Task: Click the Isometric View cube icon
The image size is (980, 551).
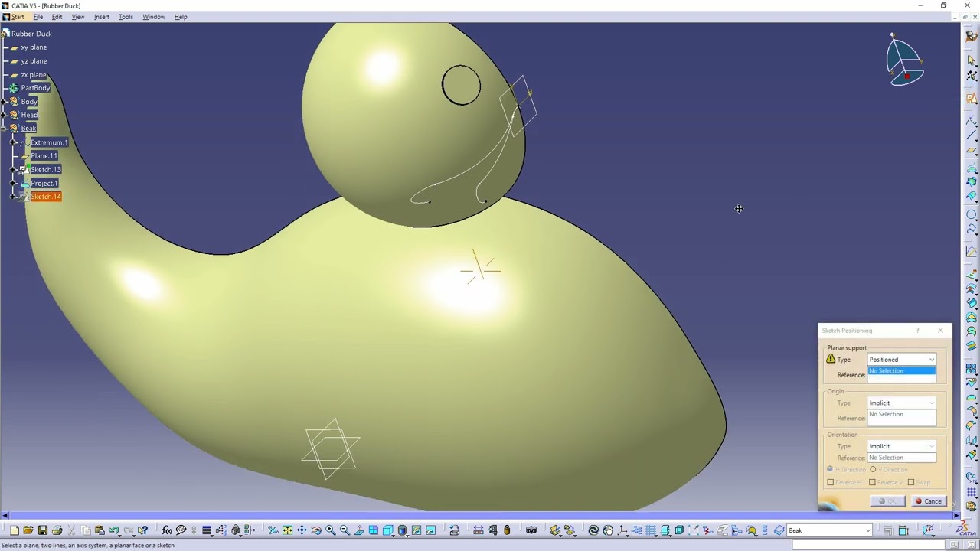Action: (x=388, y=530)
